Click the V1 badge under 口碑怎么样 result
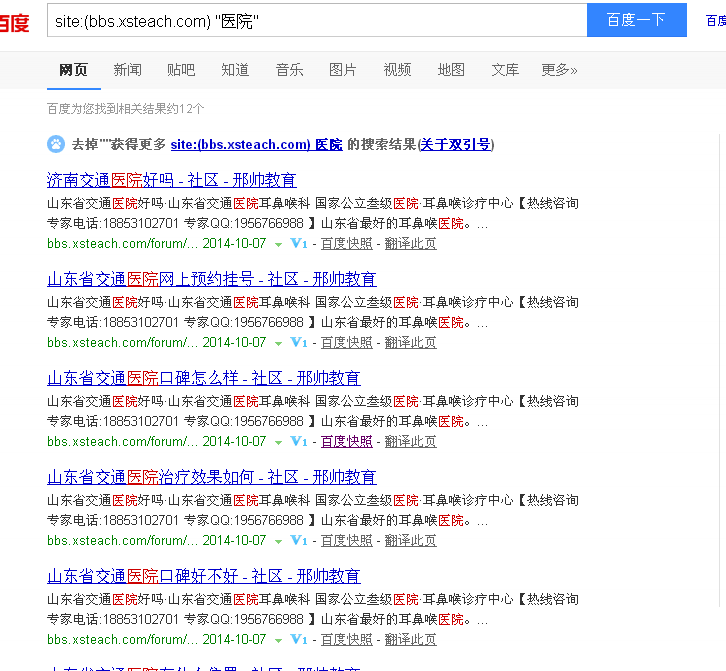 pos(299,441)
